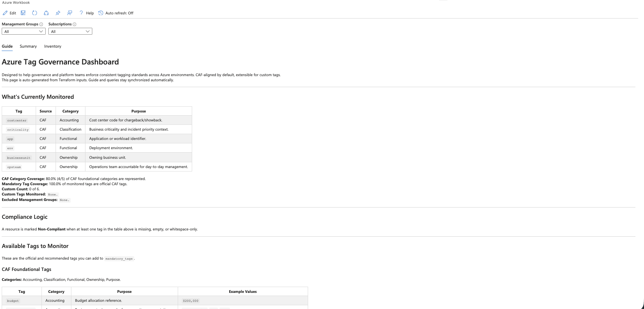Viewport: 644px width, 309px height.
Task: Switch to the Summary tab
Action: pos(28,46)
